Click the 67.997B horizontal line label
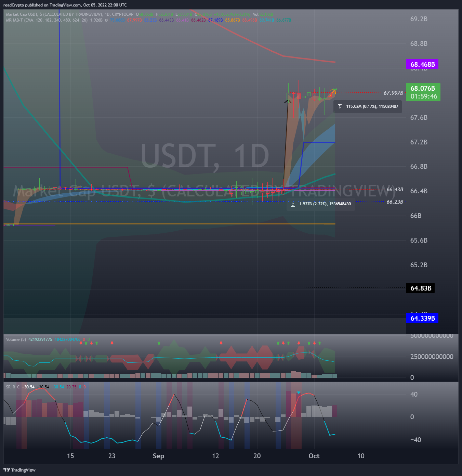Viewport: 462px width, 476px height. pyautogui.click(x=393, y=93)
